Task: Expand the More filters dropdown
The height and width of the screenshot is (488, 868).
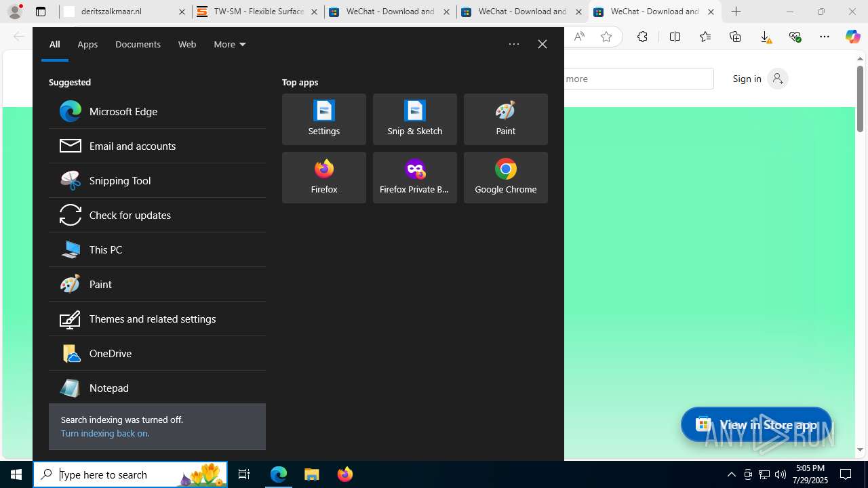Action: click(230, 44)
